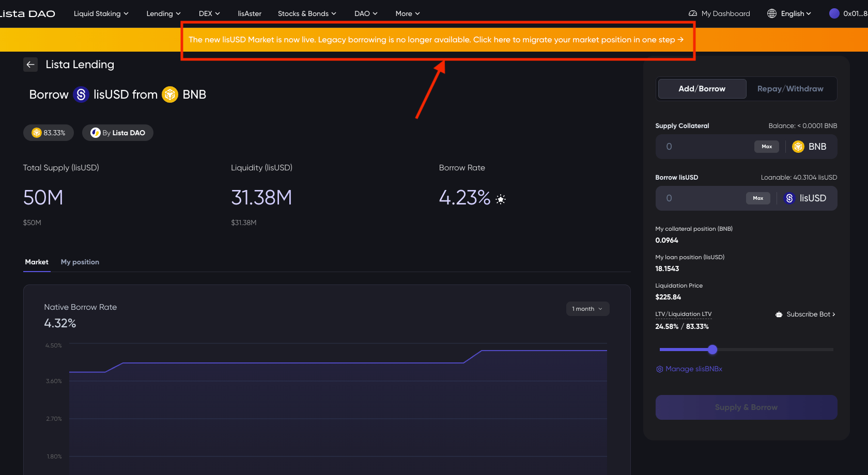868x475 pixels.
Task: Open the Manage slisBNBx link
Action: tap(689, 369)
